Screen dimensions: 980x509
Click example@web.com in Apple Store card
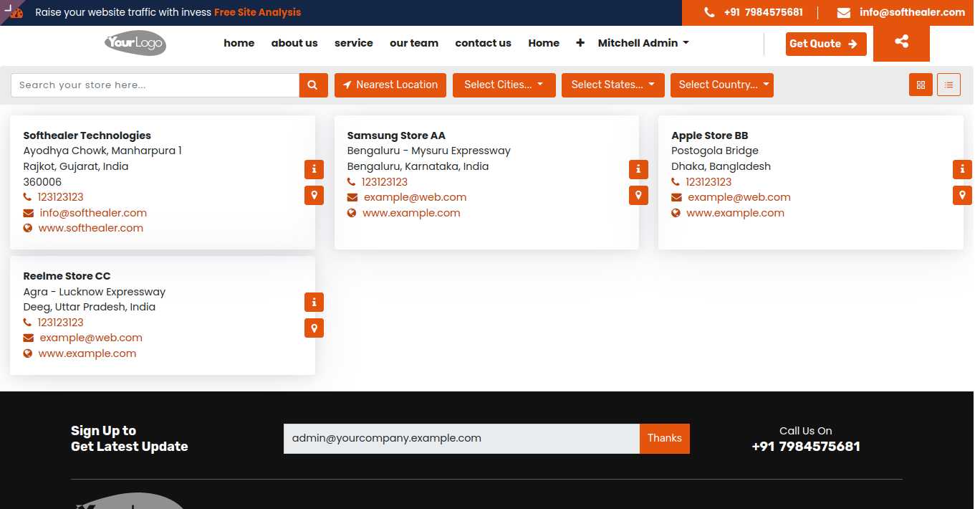[739, 197]
